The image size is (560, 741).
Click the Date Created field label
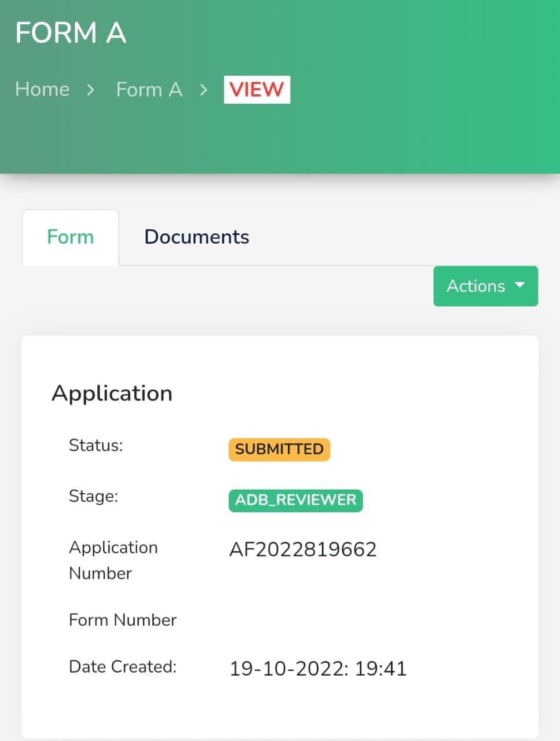pyautogui.click(x=122, y=667)
